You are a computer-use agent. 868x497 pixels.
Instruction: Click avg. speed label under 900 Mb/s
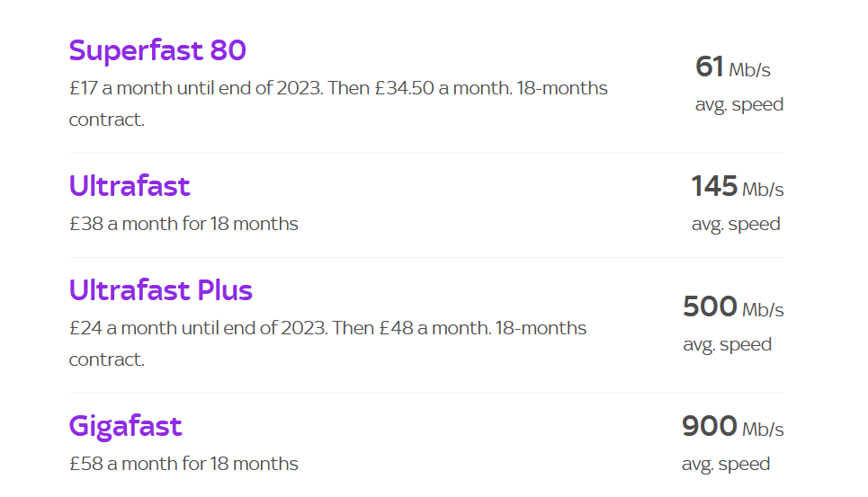tap(726, 464)
